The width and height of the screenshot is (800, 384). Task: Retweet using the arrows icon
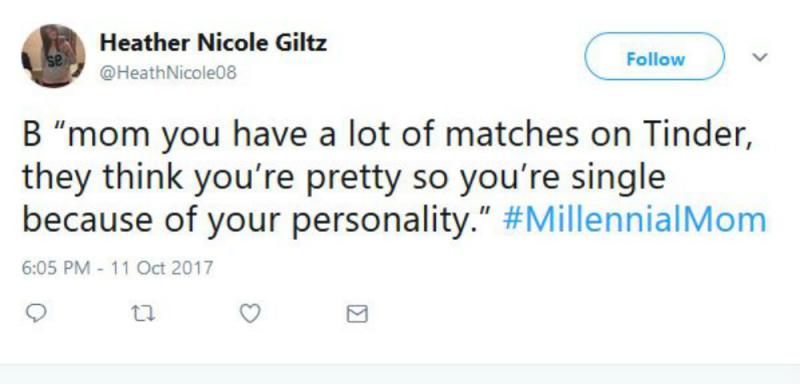(x=143, y=314)
